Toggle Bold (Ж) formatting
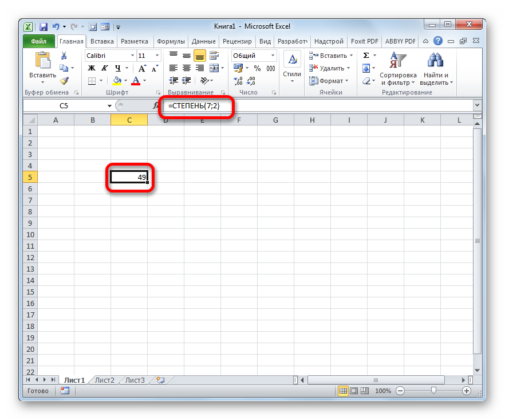 (x=91, y=68)
